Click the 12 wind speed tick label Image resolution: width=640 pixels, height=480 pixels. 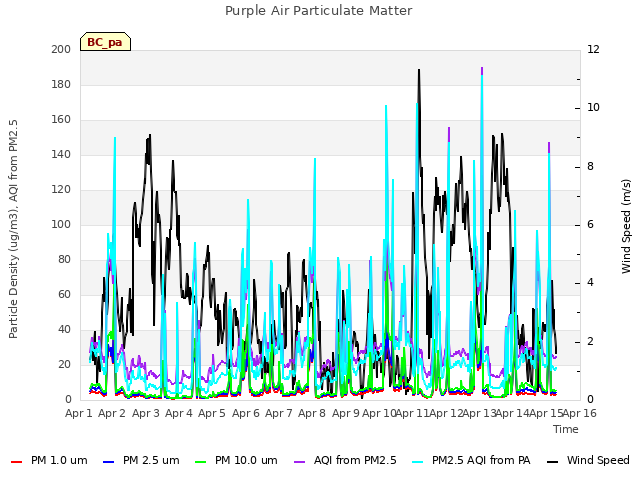(x=593, y=49)
